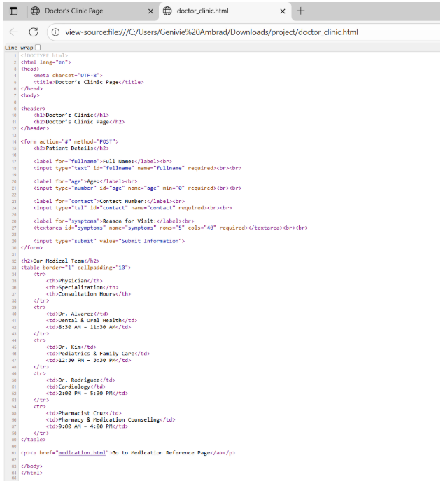The width and height of the screenshot is (448, 486).
Task: Click the "Consultation Hours" header text
Action: tap(87, 294)
